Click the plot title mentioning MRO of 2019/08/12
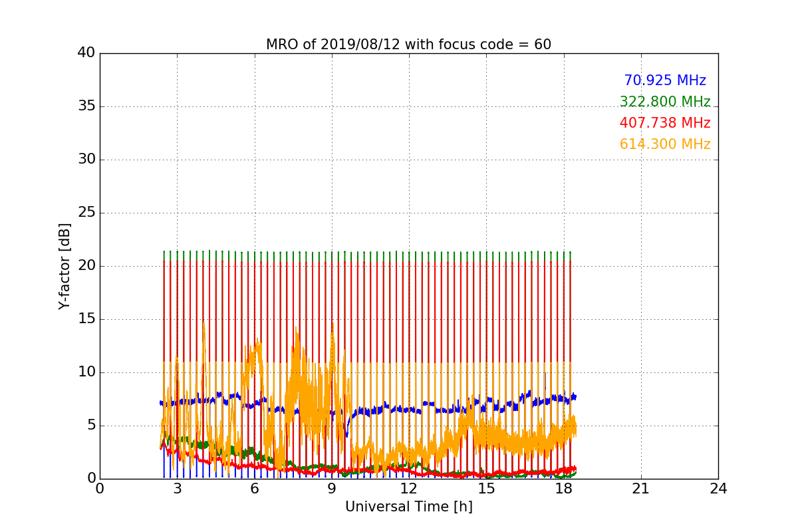Viewport: 798px width, 532px height. point(408,45)
